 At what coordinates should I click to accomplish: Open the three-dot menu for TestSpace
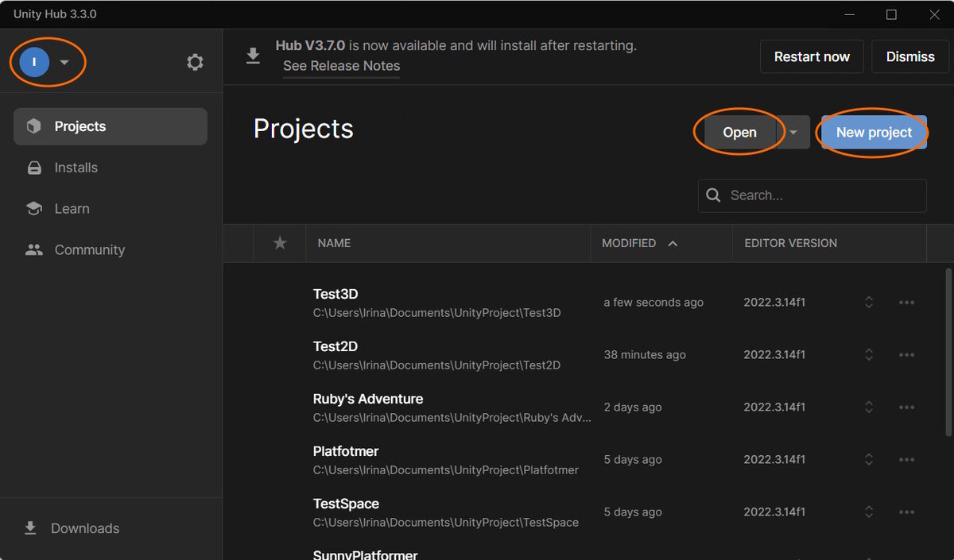pyautogui.click(x=906, y=512)
